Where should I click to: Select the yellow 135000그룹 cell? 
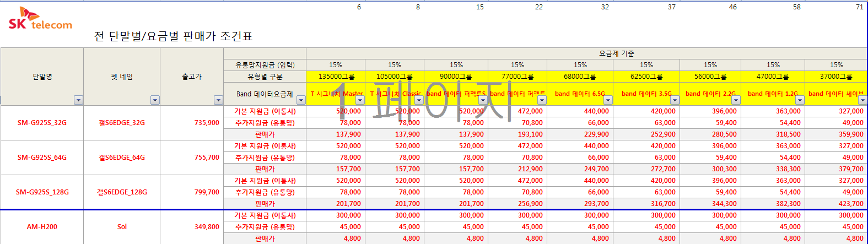click(x=336, y=77)
